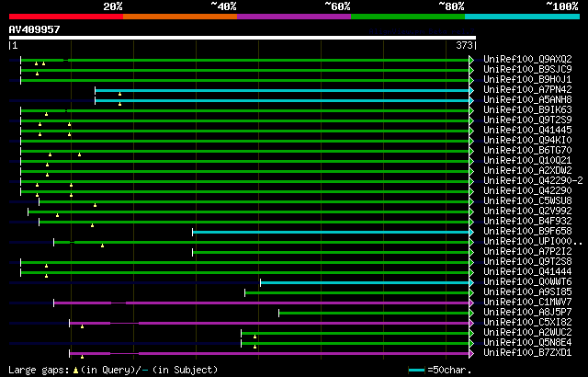
Task: Select the UniRef100_Q42290 label
Action: coord(527,191)
